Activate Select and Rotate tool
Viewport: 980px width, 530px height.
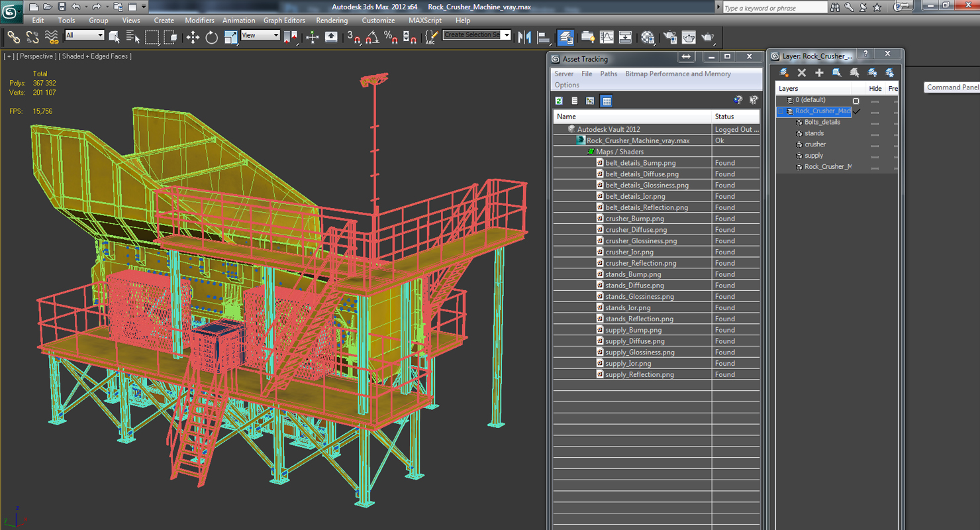[x=212, y=37]
